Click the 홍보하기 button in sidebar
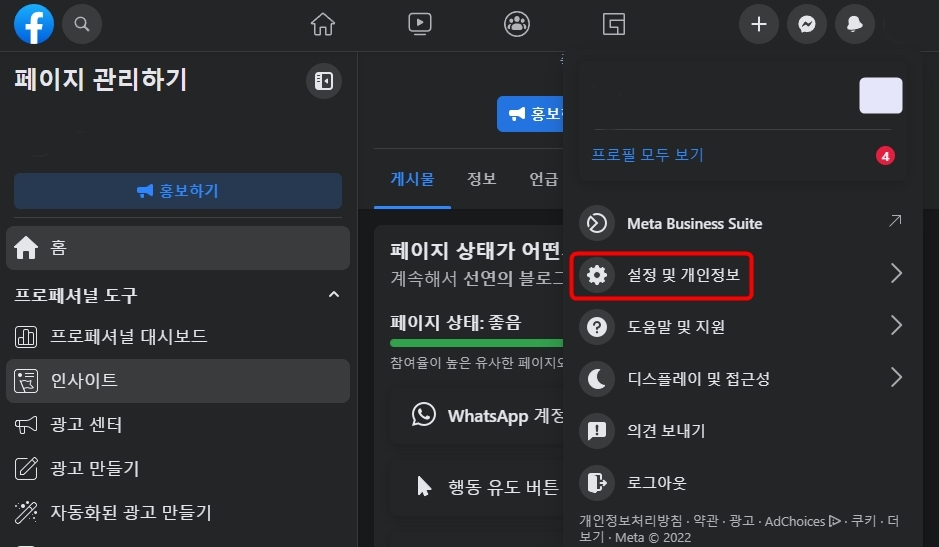939x547 pixels. click(x=178, y=191)
